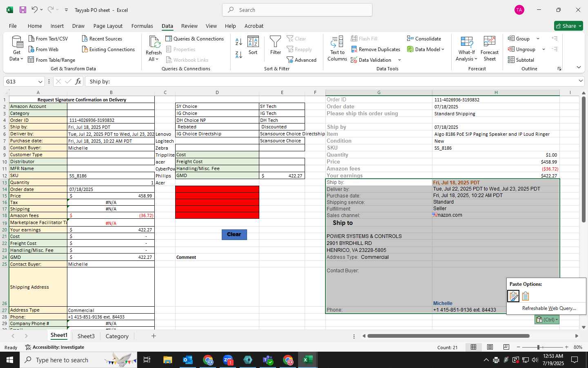Open Recent Sources

(102, 38)
